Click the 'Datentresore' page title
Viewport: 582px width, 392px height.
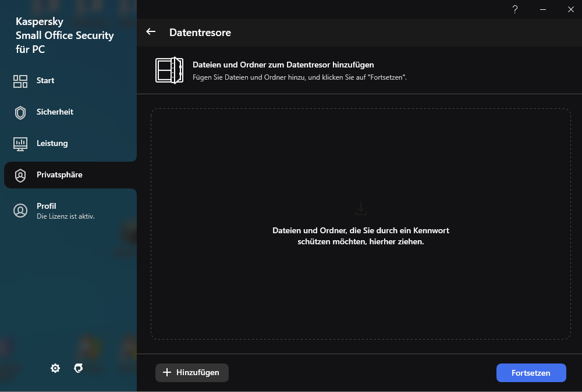[x=200, y=32]
